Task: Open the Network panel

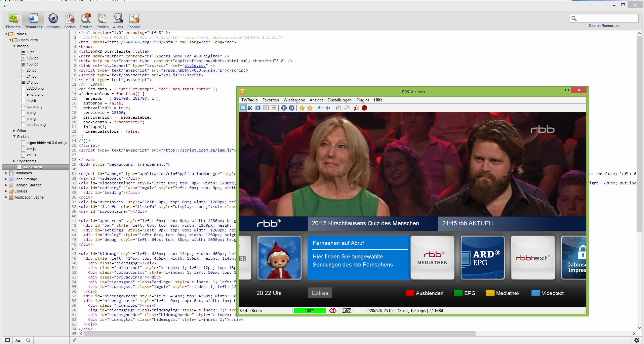Action: point(53,21)
